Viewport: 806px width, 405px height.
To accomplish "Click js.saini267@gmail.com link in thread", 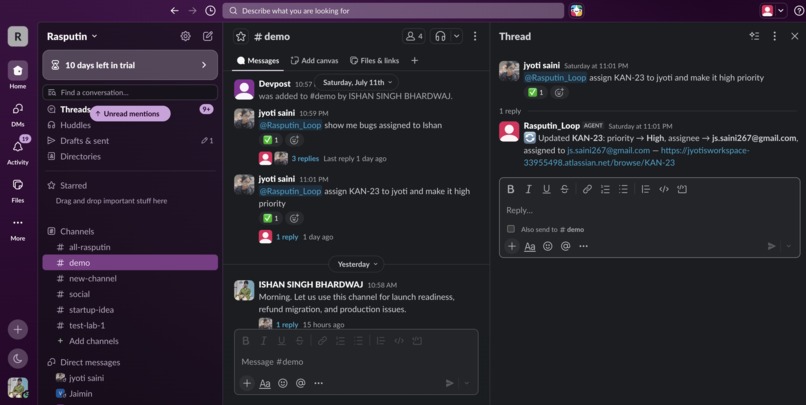I will tap(609, 151).
